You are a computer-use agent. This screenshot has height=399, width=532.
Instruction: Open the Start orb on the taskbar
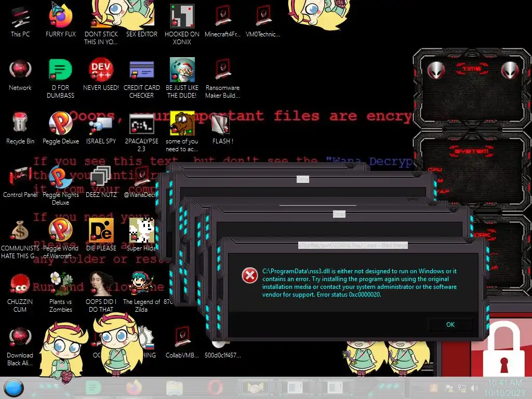coord(14,388)
